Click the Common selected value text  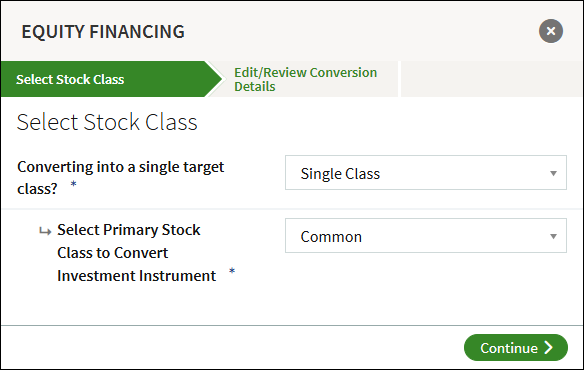point(331,237)
